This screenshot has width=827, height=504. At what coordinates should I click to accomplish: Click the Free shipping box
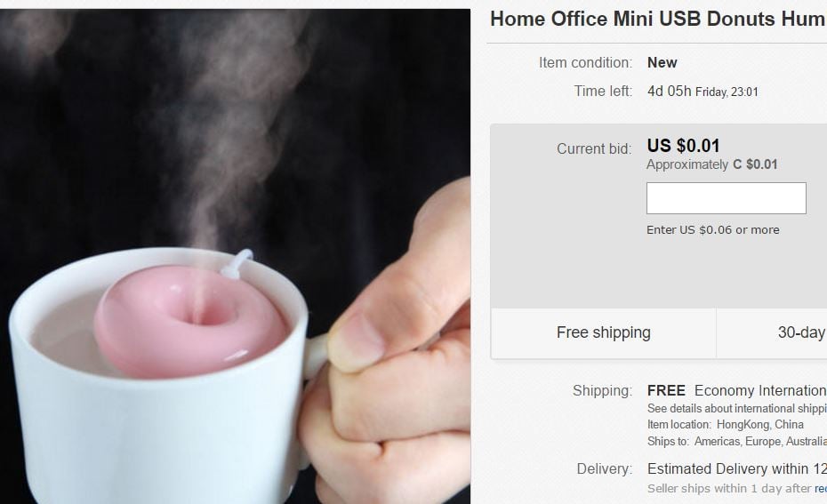pyautogui.click(x=604, y=332)
